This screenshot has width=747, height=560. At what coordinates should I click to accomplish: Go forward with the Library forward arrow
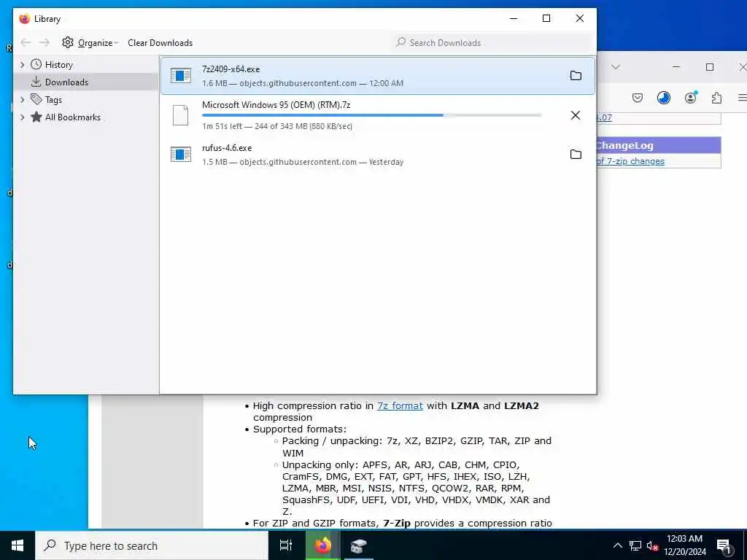click(44, 43)
